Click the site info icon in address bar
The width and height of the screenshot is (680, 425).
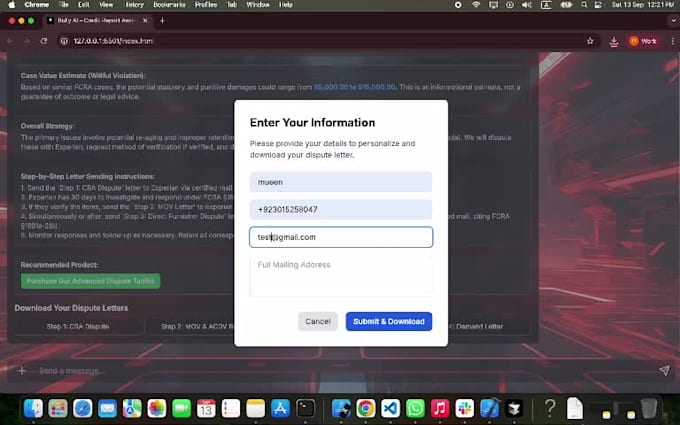[64, 41]
